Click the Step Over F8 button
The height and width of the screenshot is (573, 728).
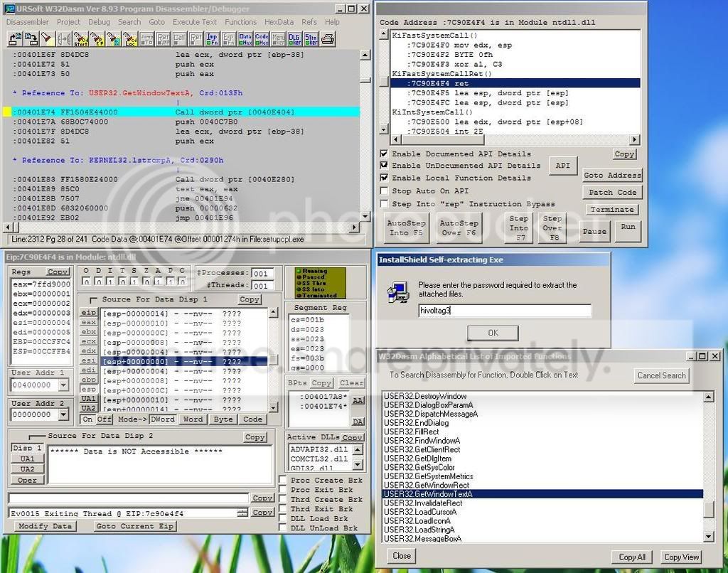[x=552, y=227]
